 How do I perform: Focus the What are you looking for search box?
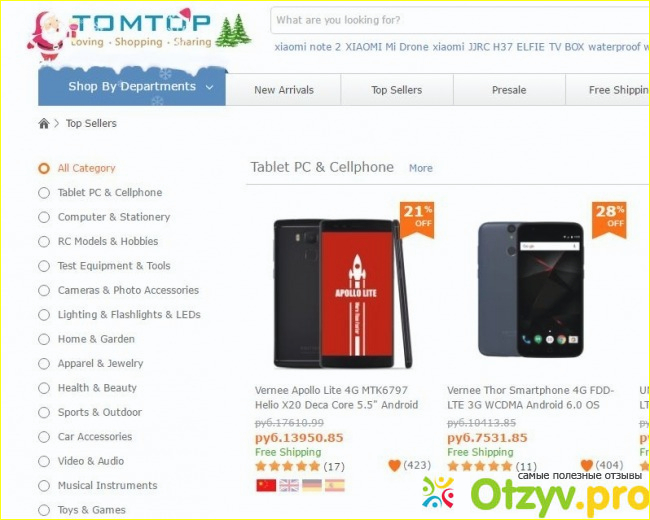pyautogui.click(x=459, y=20)
